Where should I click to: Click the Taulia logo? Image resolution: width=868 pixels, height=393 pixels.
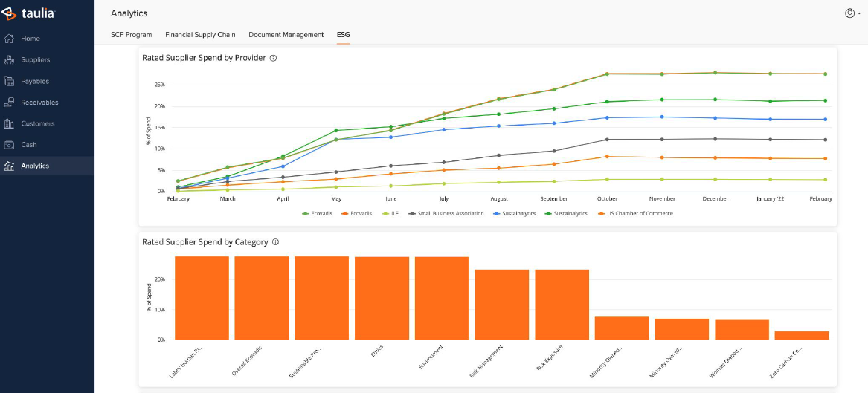[x=29, y=13]
